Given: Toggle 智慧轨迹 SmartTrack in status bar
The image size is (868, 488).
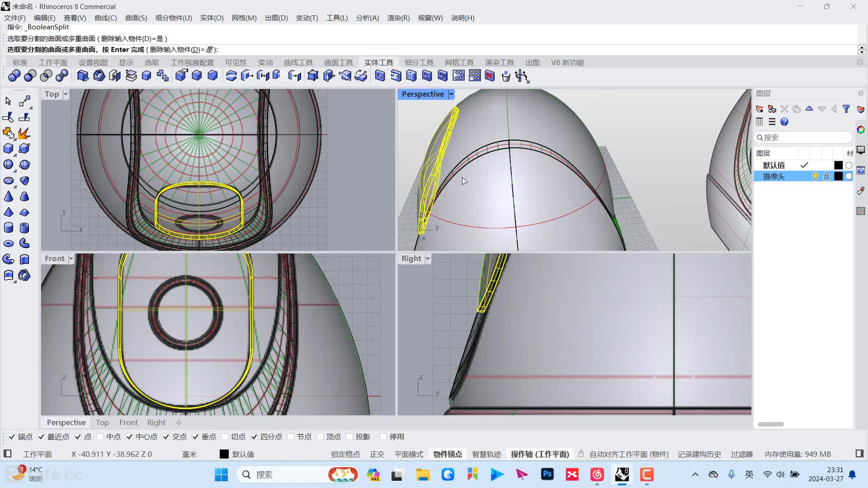Looking at the screenshot, I should (486, 454).
